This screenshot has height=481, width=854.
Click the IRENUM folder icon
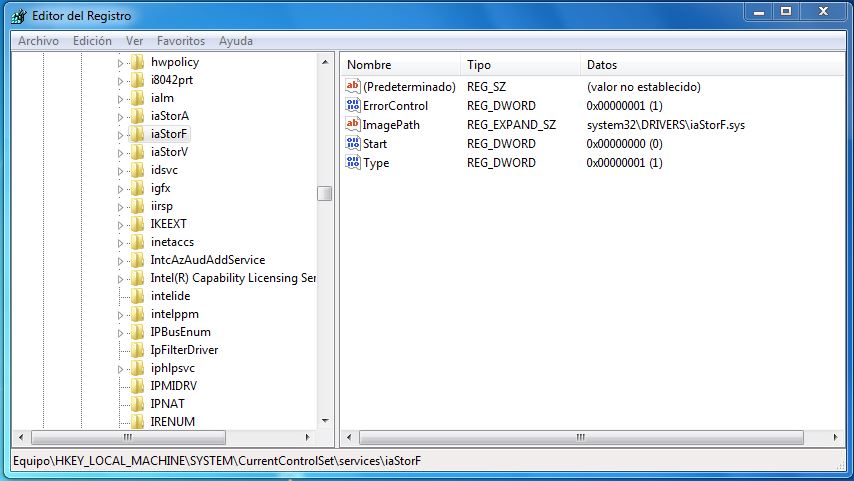point(137,422)
